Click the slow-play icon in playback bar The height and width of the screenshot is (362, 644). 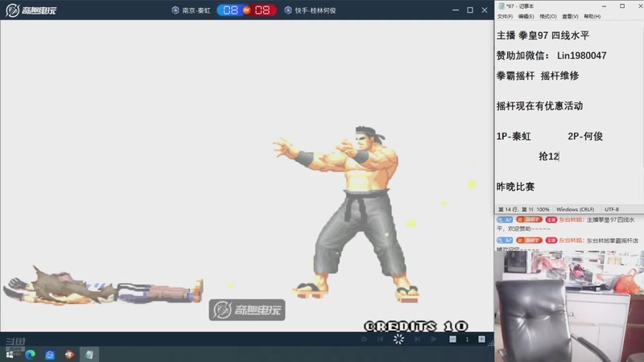click(x=364, y=339)
